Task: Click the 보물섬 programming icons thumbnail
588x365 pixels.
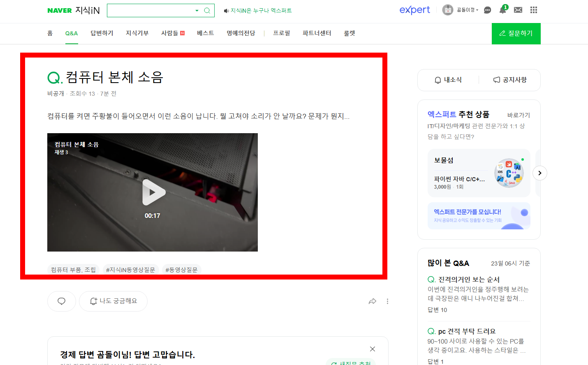Action: (x=509, y=173)
